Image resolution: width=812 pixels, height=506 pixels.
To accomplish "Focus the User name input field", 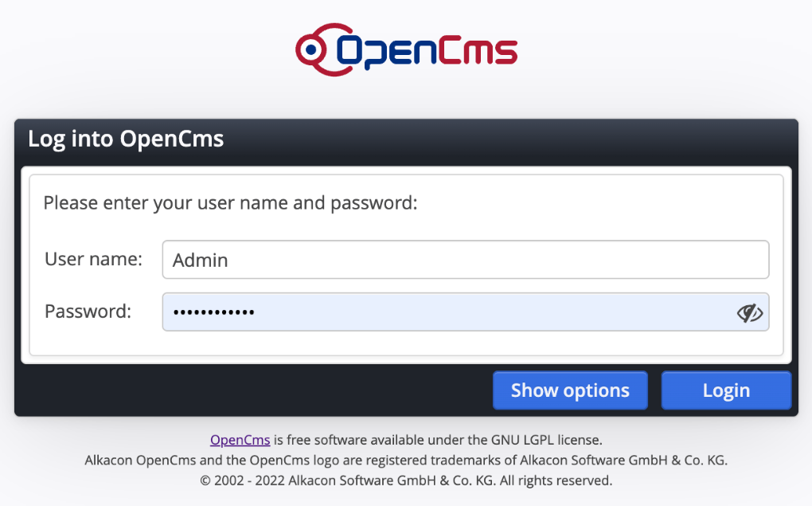I will click(466, 259).
